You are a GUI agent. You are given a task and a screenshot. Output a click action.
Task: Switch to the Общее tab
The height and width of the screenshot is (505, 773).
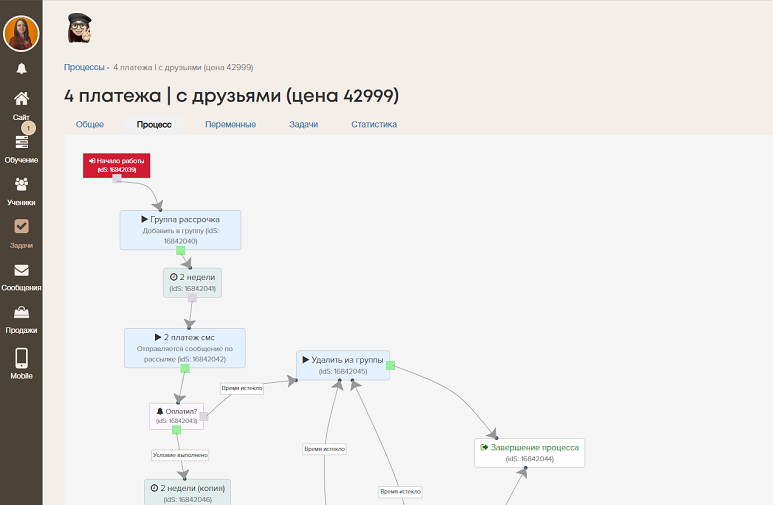coord(90,125)
